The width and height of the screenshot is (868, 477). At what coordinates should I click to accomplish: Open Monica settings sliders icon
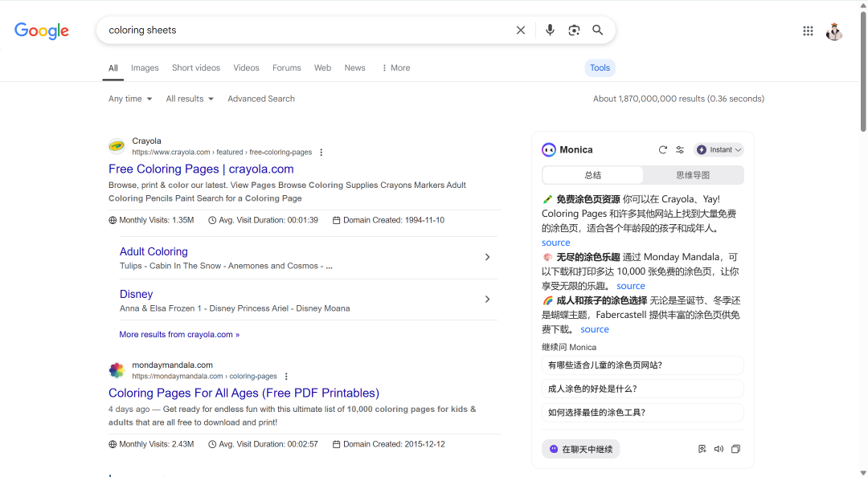click(680, 150)
